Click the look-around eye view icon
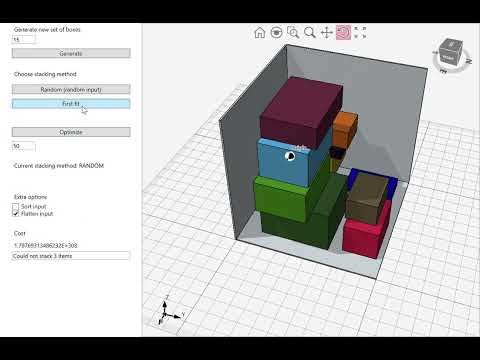This screenshot has width=480, height=360. 276,33
